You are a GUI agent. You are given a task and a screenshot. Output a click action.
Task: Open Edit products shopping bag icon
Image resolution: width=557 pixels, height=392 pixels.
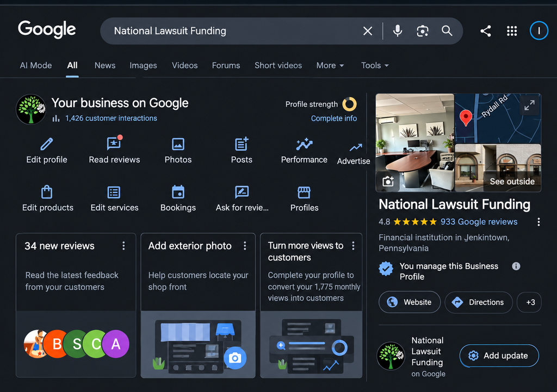pos(47,192)
